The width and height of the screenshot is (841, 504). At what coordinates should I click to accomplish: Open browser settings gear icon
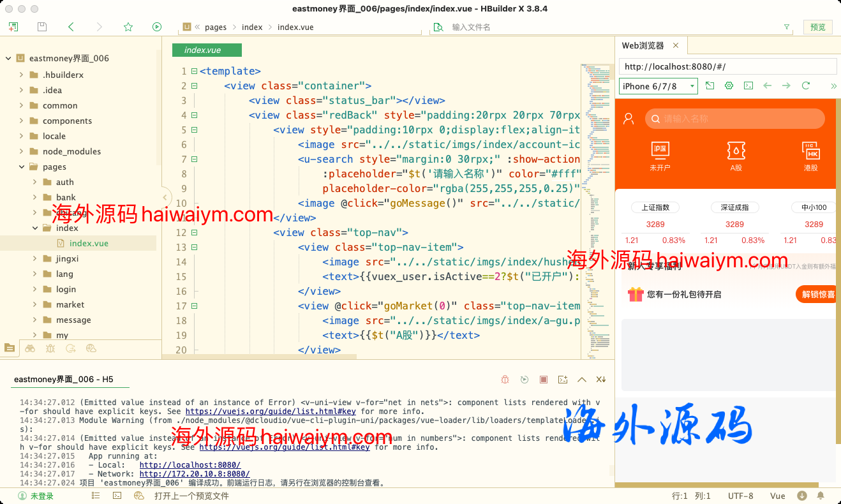click(x=729, y=85)
